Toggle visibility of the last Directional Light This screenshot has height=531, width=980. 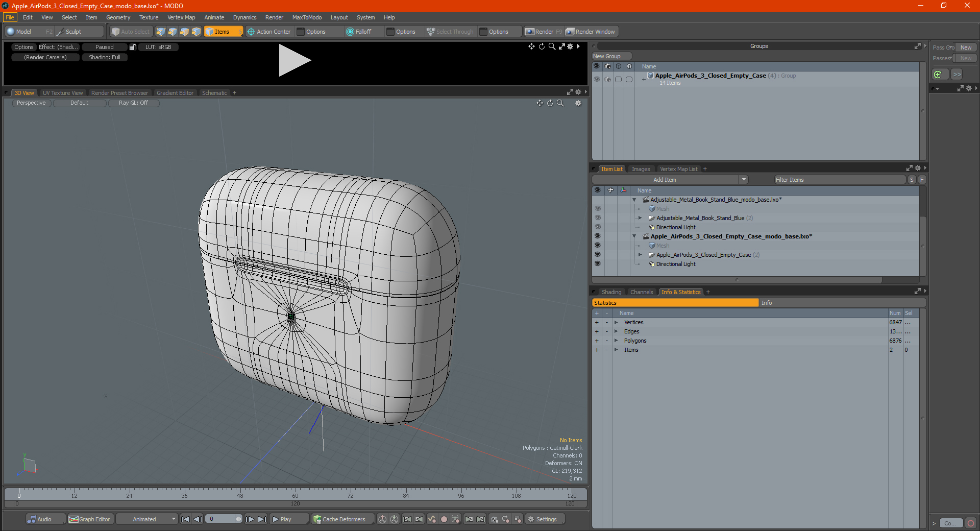[x=597, y=264]
